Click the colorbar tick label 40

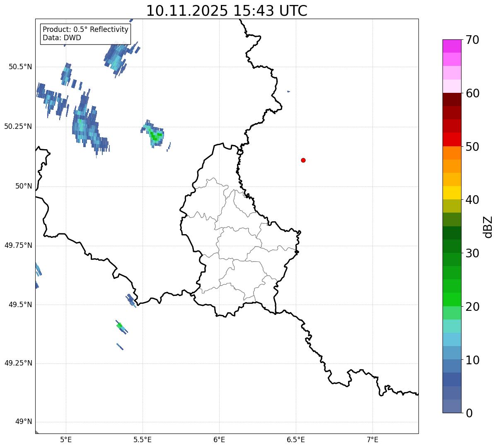point(472,200)
